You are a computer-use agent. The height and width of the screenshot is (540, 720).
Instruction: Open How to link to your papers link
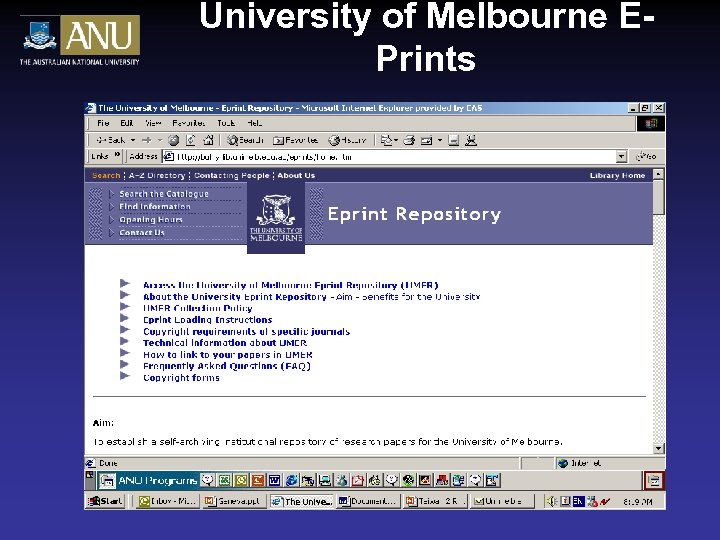pyautogui.click(x=228, y=355)
